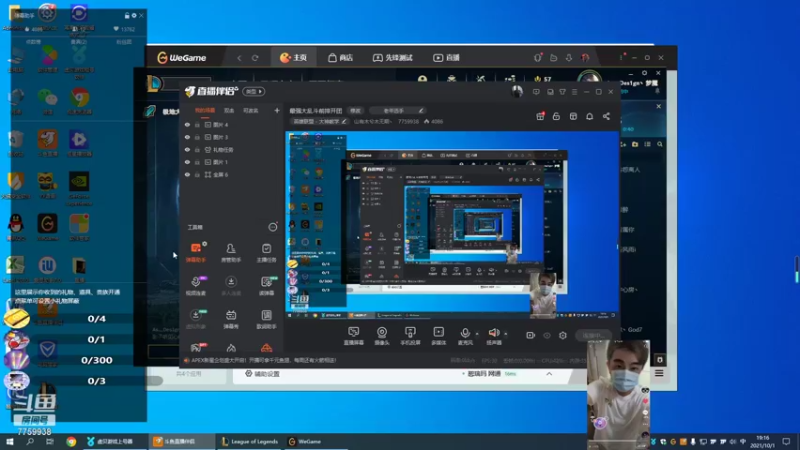Click the plus icon to add a scene

277,110
